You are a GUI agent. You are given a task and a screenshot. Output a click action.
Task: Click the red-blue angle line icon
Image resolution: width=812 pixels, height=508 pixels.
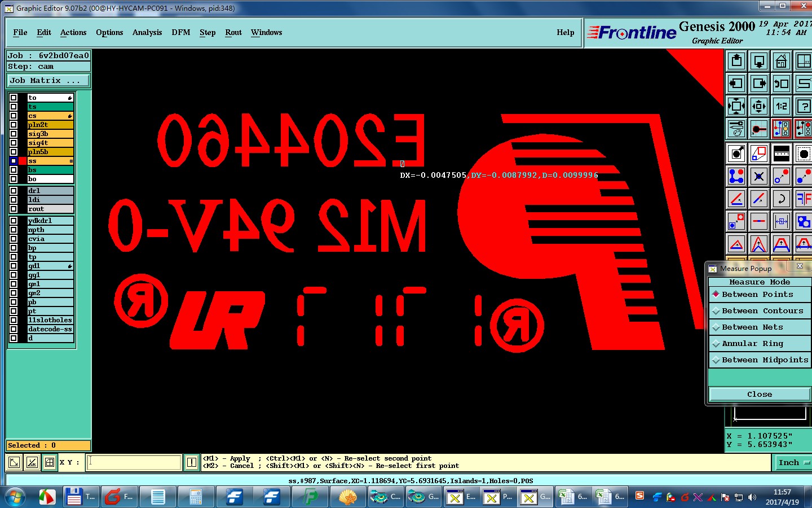click(736, 199)
